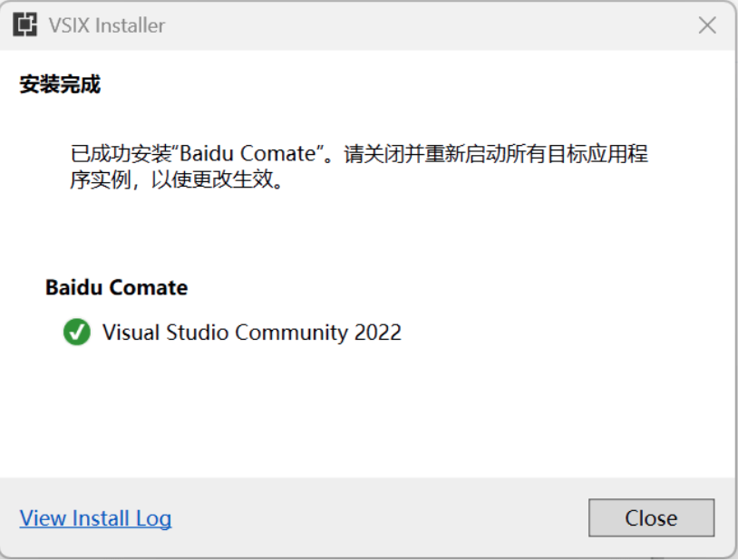Click the word View in the install link
738x560 pixels.
tap(43, 518)
